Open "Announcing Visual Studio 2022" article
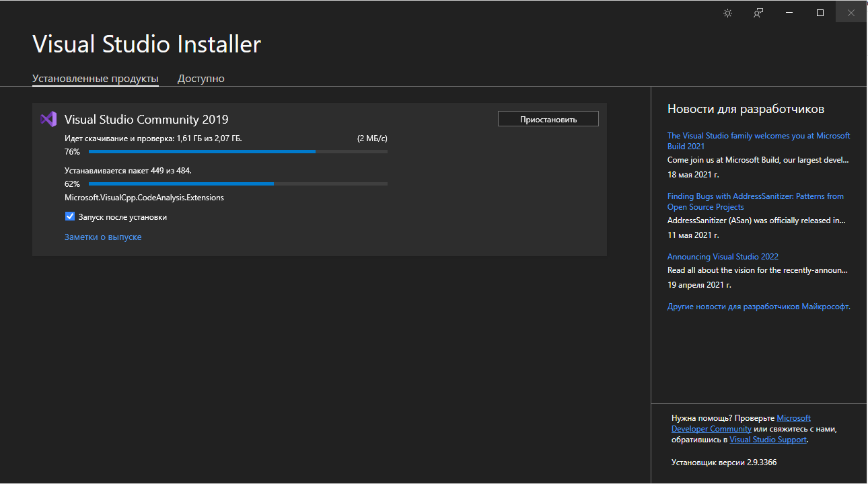Image resolution: width=868 pixels, height=484 pixels. click(x=723, y=257)
